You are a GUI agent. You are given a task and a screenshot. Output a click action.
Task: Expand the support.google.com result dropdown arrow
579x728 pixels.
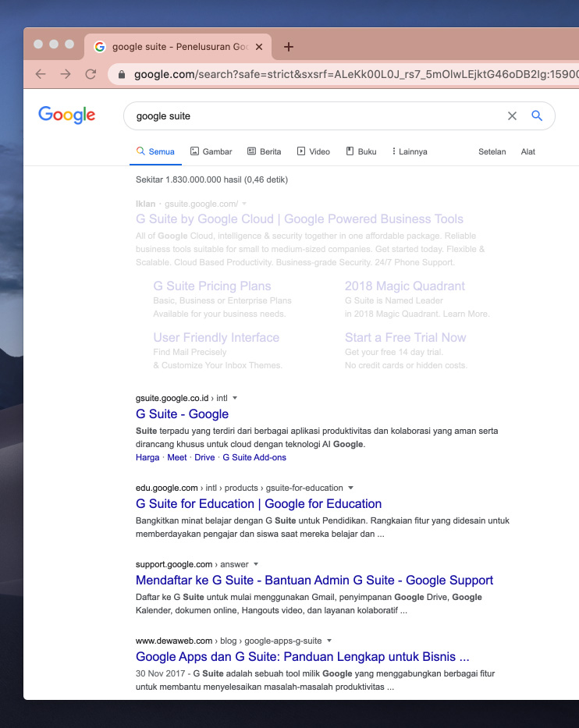pyautogui.click(x=256, y=564)
